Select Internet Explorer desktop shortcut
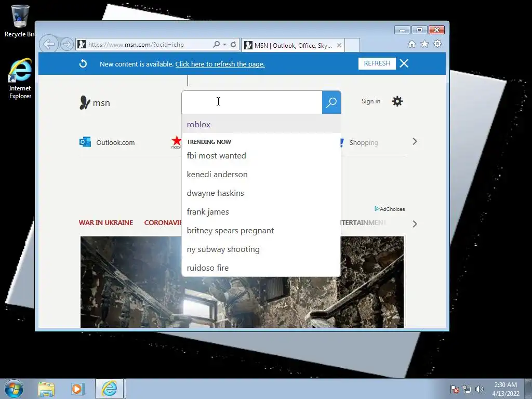 coord(20,79)
